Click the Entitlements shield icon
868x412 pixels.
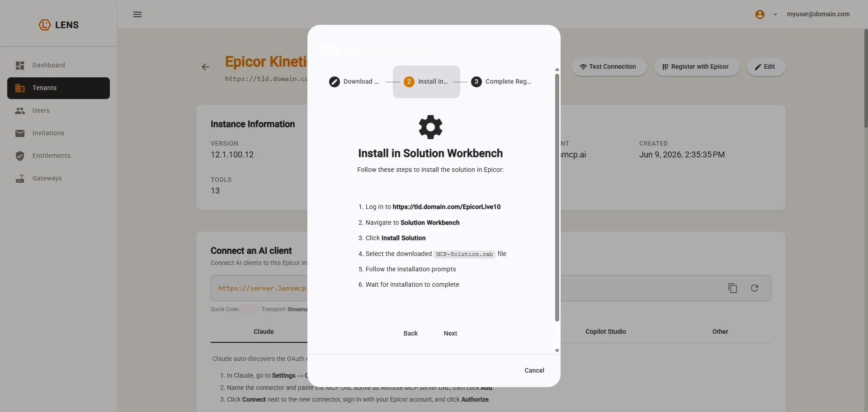[x=20, y=156]
